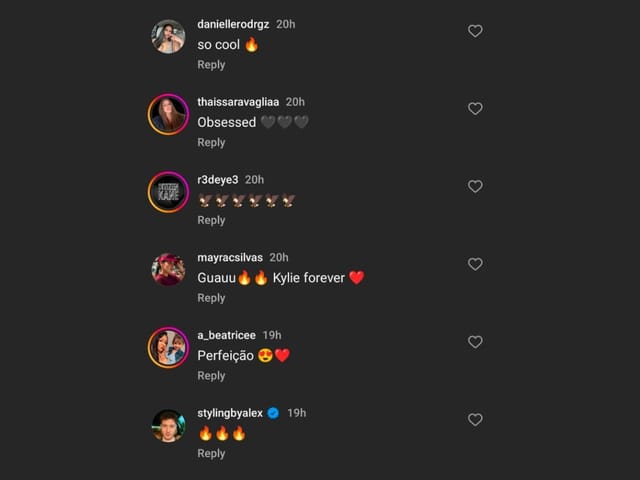Open stylingbyalex's profile avatar
This screenshot has width=640, height=480.
point(168,426)
